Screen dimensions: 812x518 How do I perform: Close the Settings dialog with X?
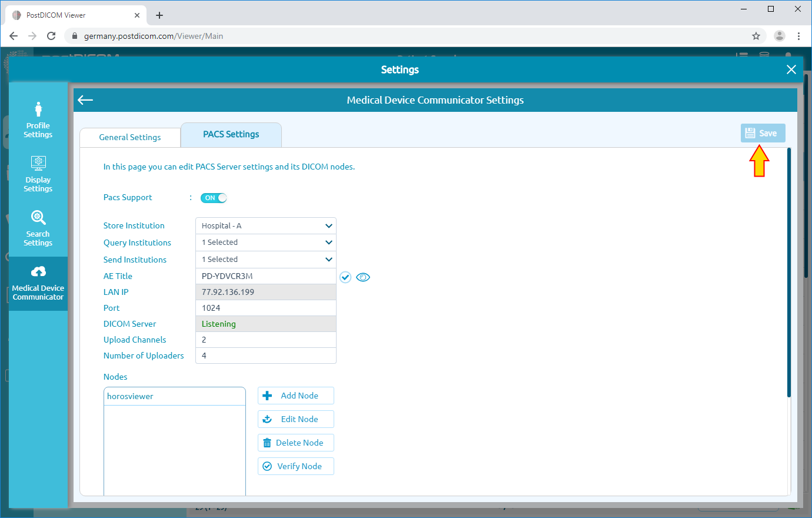791,69
